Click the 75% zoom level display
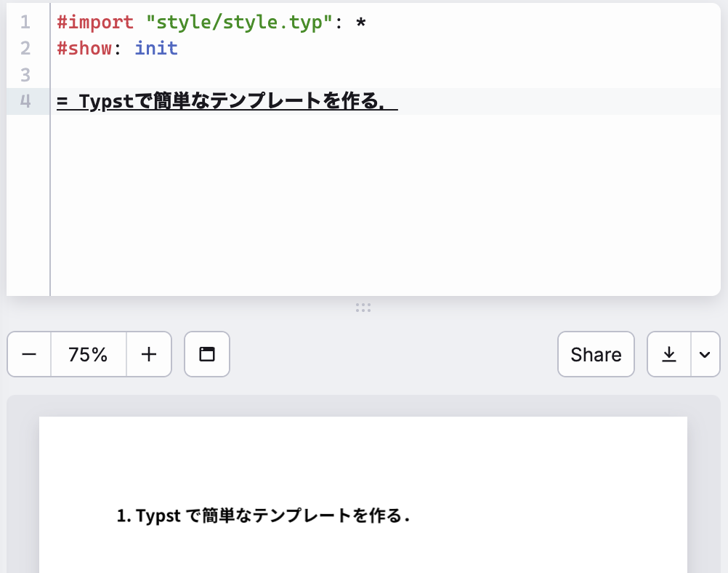The width and height of the screenshot is (728, 573). [89, 354]
